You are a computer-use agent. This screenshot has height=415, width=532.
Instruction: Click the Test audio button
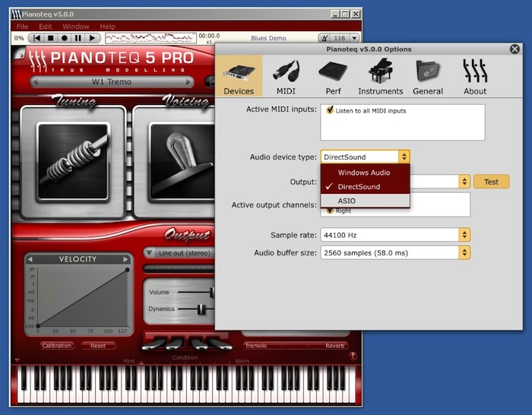click(491, 182)
